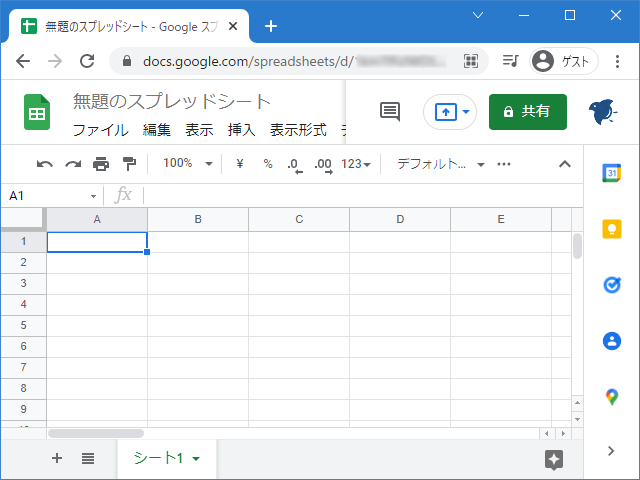Open the 表示形式 menu
Image resolution: width=640 pixels, height=480 pixels.
point(298,130)
